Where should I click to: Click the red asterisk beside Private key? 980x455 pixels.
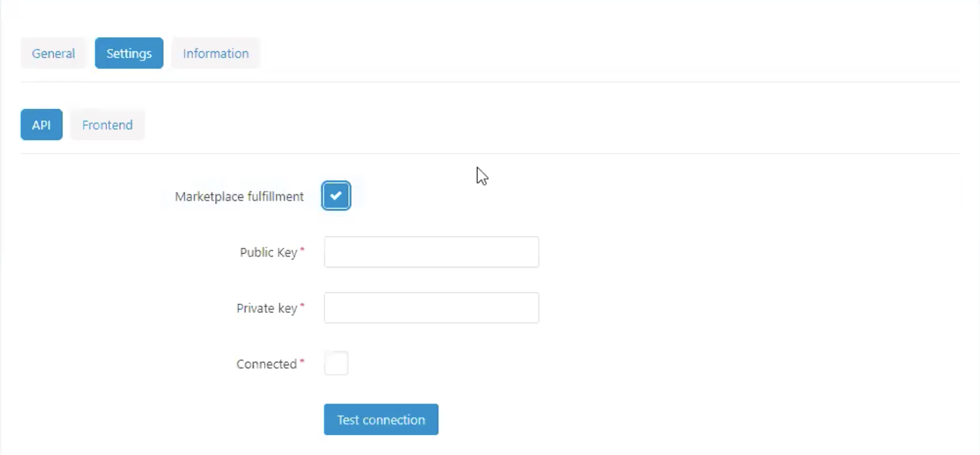point(302,305)
